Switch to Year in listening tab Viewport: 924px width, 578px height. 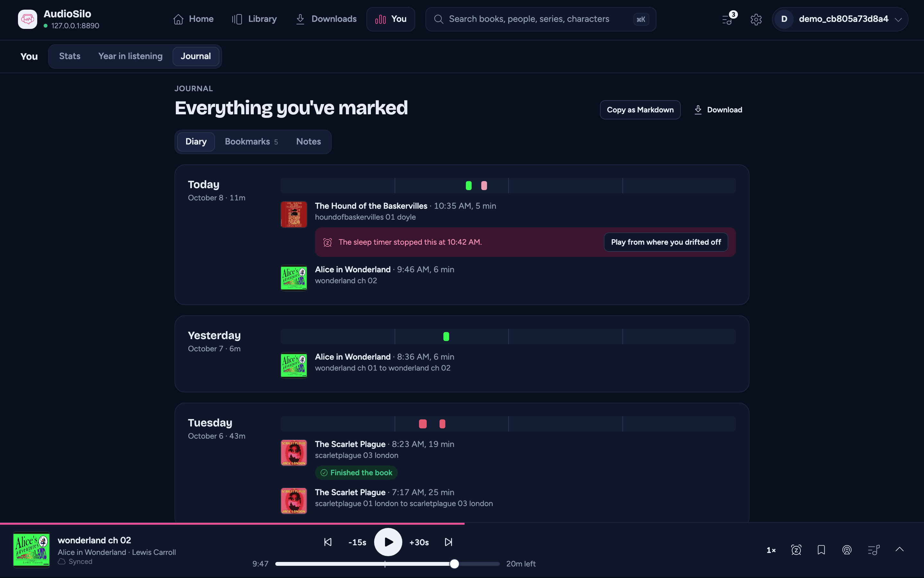tap(130, 56)
